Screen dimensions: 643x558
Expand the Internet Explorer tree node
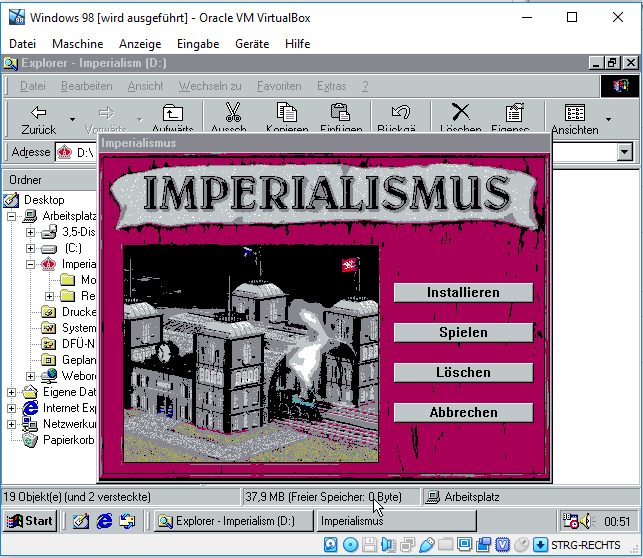11,408
